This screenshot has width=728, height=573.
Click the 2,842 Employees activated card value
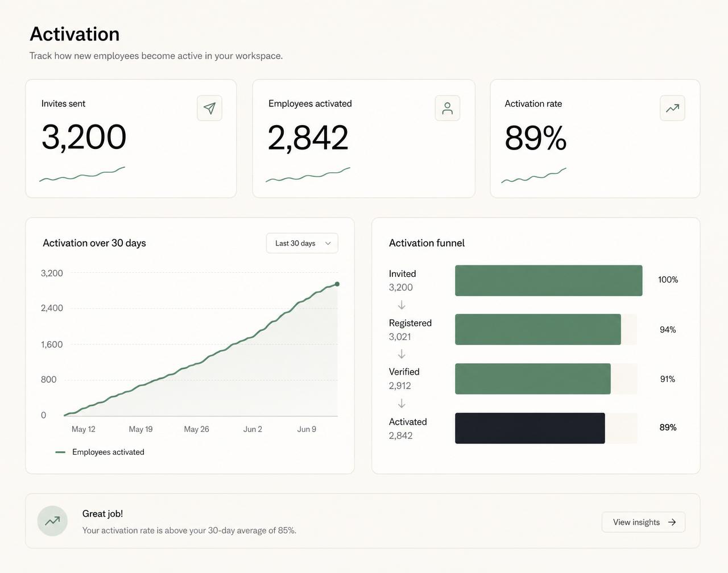[308, 138]
